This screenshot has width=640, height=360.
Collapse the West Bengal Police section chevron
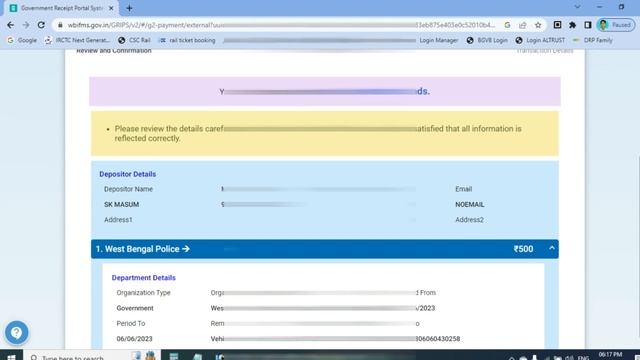[552, 248]
